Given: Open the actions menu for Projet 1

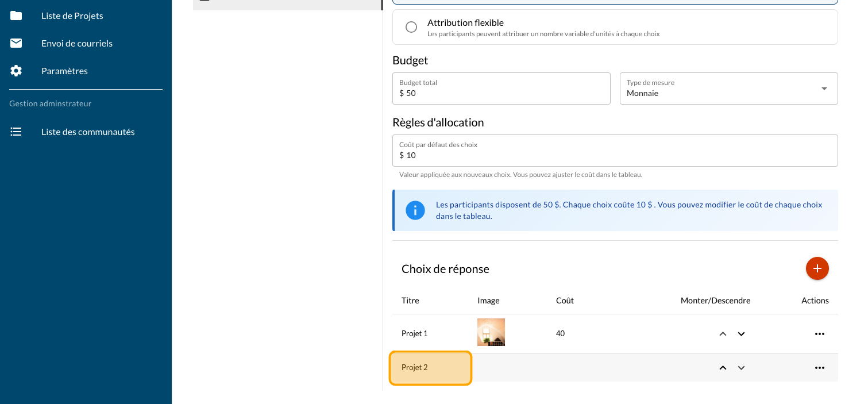Looking at the screenshot, I should [x=819, y=334].
